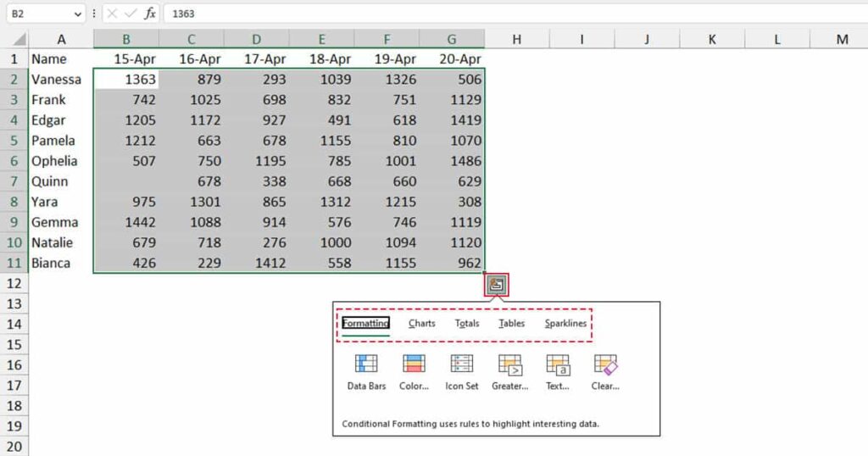Switch to the Sparklines tab
Viewport: 868px width, 456px height.
pos(565,323)
